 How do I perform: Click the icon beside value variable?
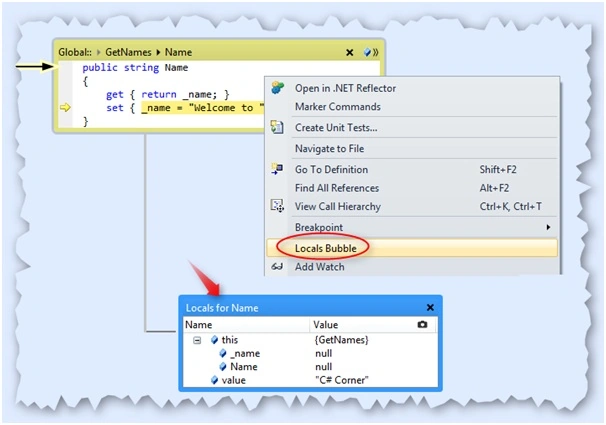click(x=214, y=380)
